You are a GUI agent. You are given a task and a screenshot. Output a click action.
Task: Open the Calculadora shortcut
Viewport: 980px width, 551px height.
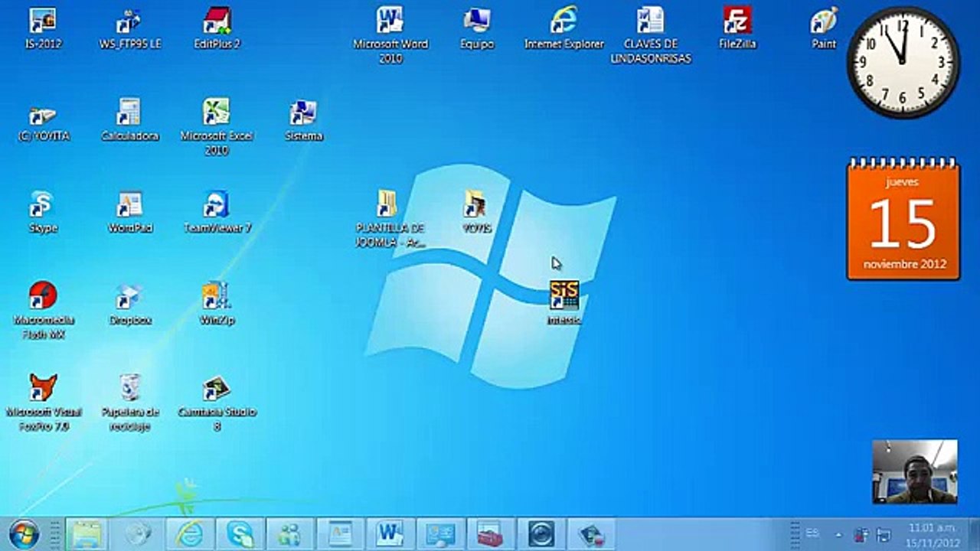[129, 120]
